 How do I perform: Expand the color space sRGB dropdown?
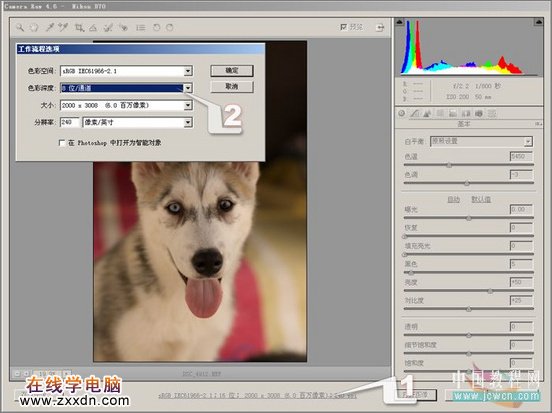pyautogui.click(x=188, y=71)
